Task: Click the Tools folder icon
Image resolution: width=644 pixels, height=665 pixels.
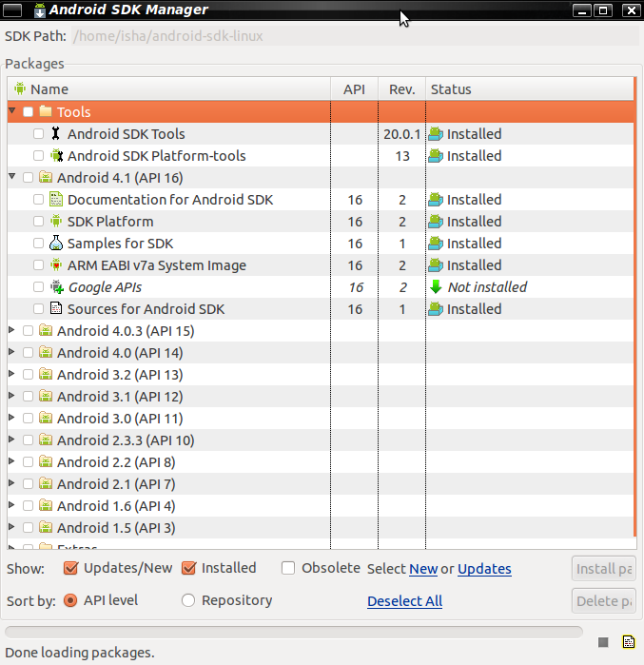Action: click(x=46, y=111)
